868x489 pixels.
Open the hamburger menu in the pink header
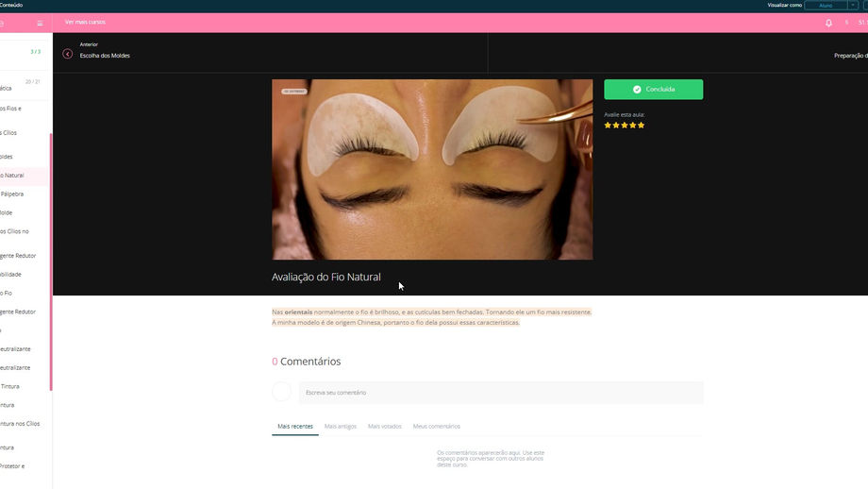click(40, 24)
